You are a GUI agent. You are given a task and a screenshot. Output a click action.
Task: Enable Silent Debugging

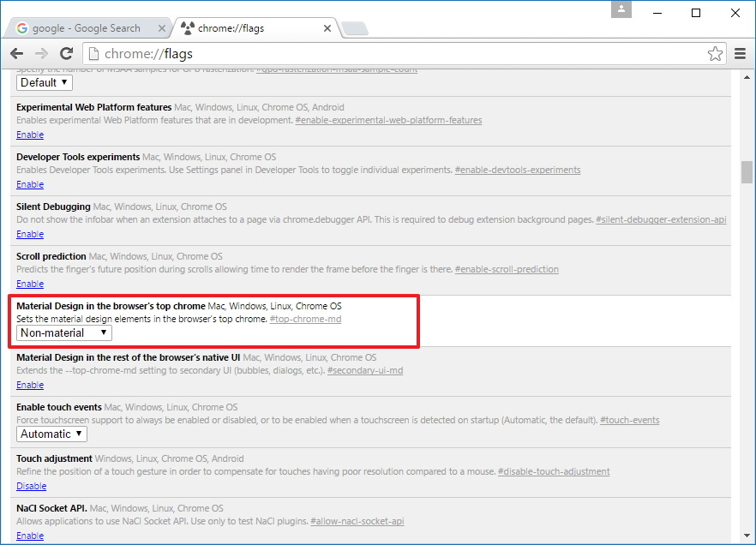click(30, 234)
